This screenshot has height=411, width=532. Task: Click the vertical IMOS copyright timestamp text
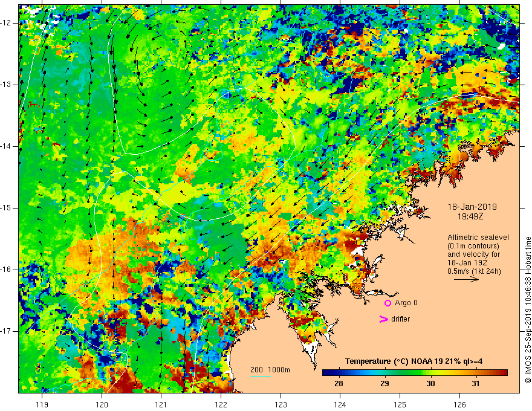tap(528, 310)
